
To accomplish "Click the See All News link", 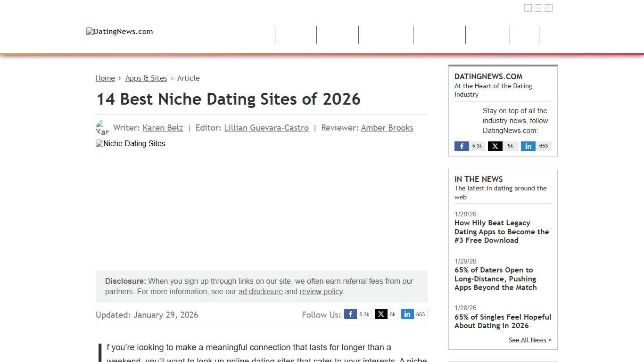I will (x=527, y=340).
